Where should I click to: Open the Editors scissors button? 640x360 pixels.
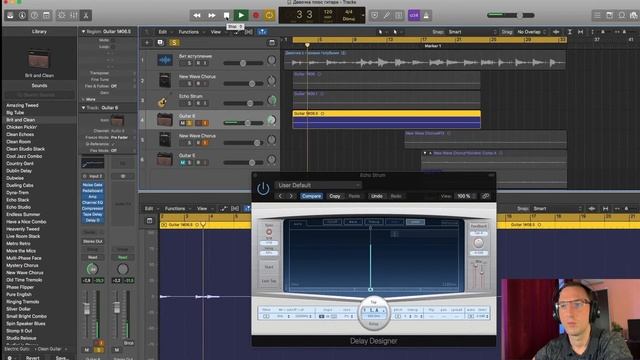(x=86, y=16)
